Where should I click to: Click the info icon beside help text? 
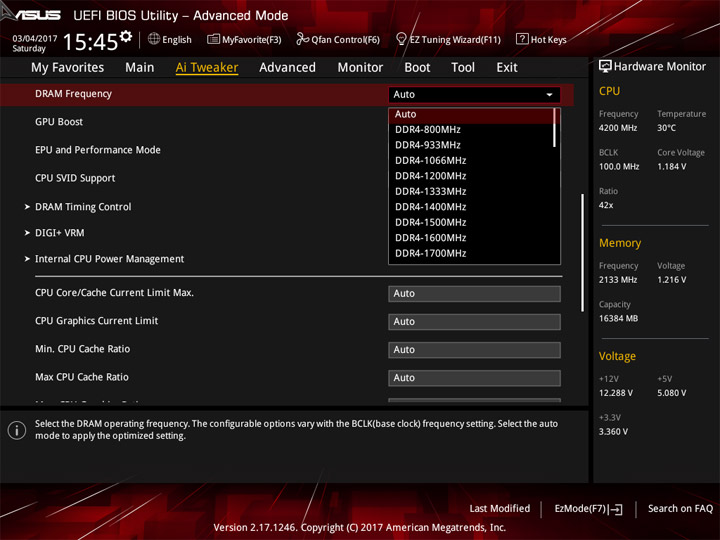coord(17,430)
